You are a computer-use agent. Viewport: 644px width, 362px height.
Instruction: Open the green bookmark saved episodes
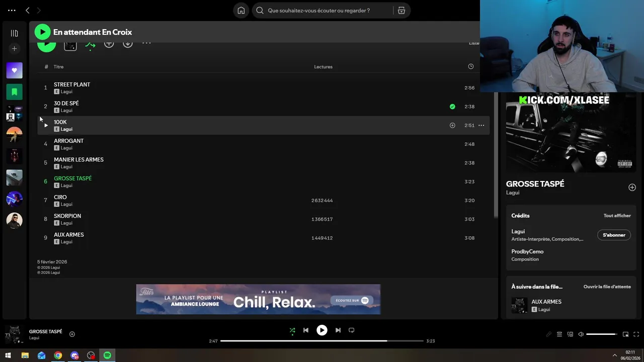coord(14,92)
